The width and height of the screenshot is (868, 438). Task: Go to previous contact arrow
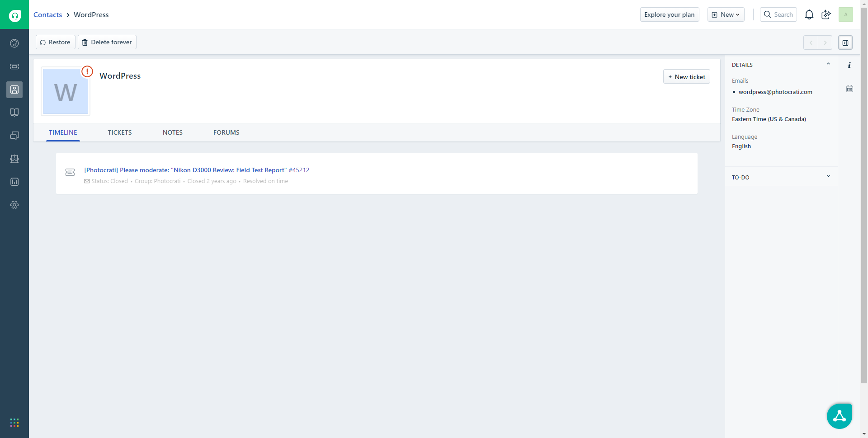click(811, 42)
